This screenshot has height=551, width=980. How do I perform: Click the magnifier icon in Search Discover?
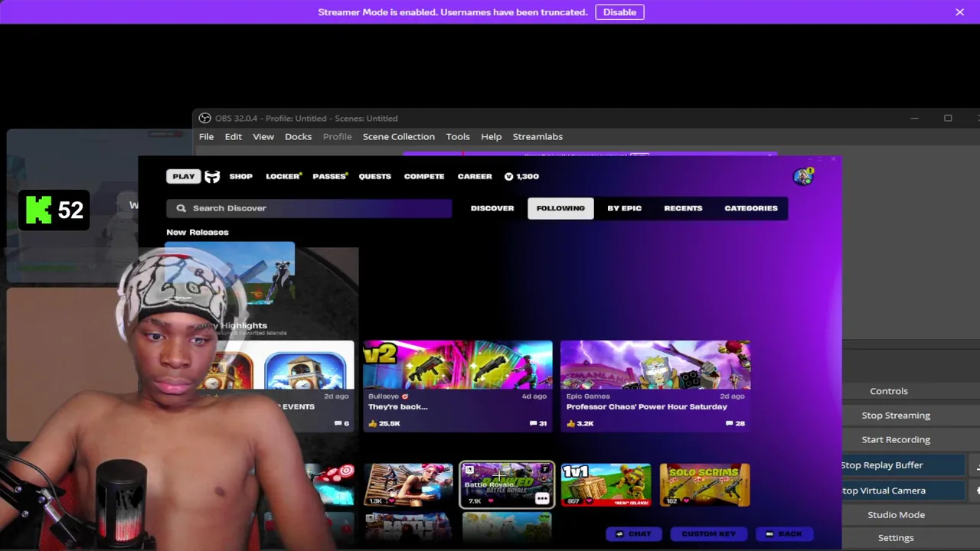(181, 208)
